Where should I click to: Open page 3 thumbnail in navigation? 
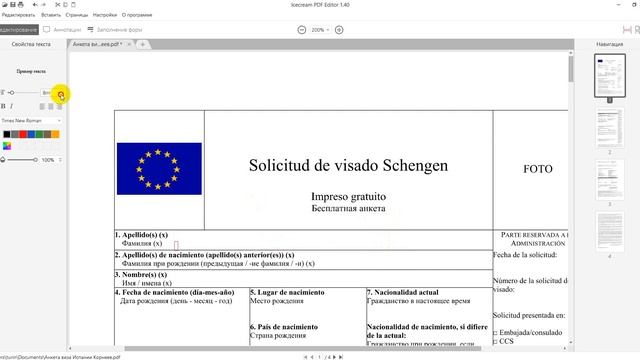point(610,180)
